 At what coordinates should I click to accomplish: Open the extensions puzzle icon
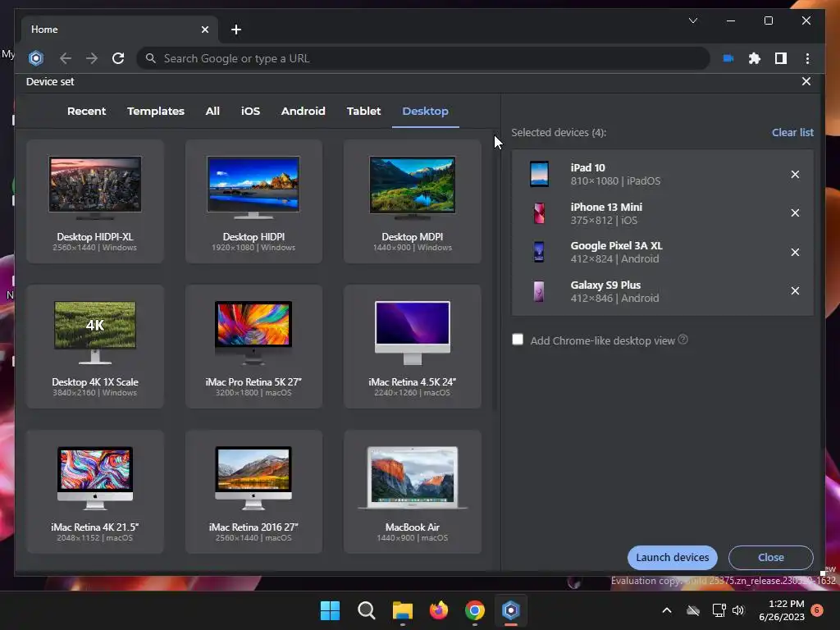(x=755, y=58)
